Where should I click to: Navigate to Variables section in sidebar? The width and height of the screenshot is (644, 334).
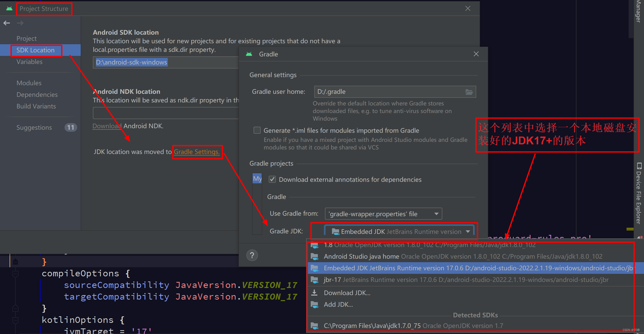pos(29,62)
